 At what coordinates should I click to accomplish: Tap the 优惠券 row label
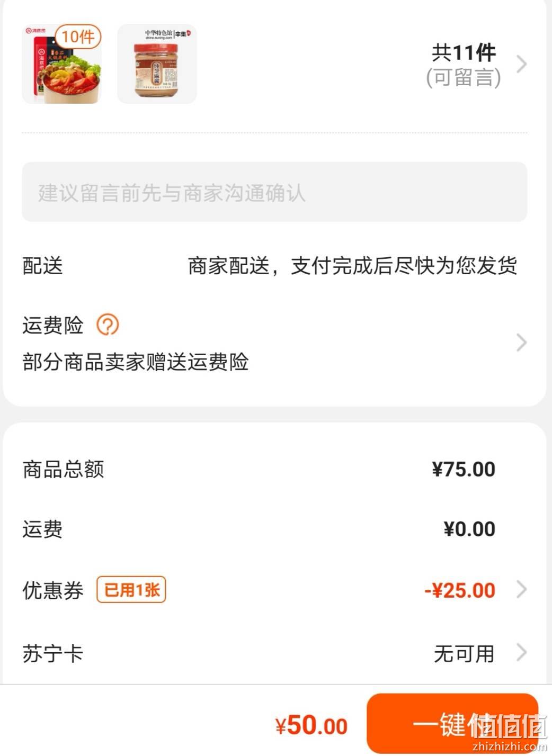(x=53, y=590)
